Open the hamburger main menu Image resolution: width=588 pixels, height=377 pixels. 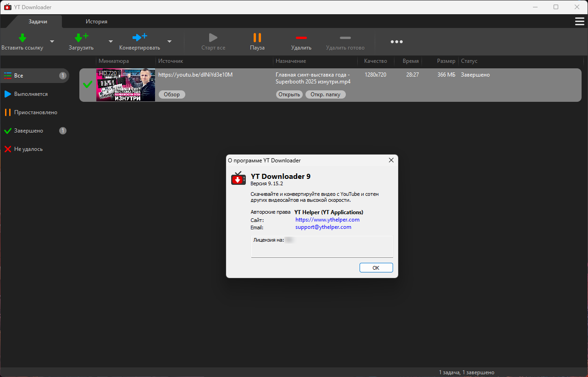coord(579,22)
